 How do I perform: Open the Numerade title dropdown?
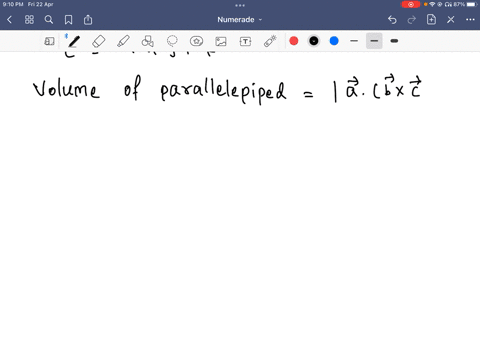tap(240, 20)
